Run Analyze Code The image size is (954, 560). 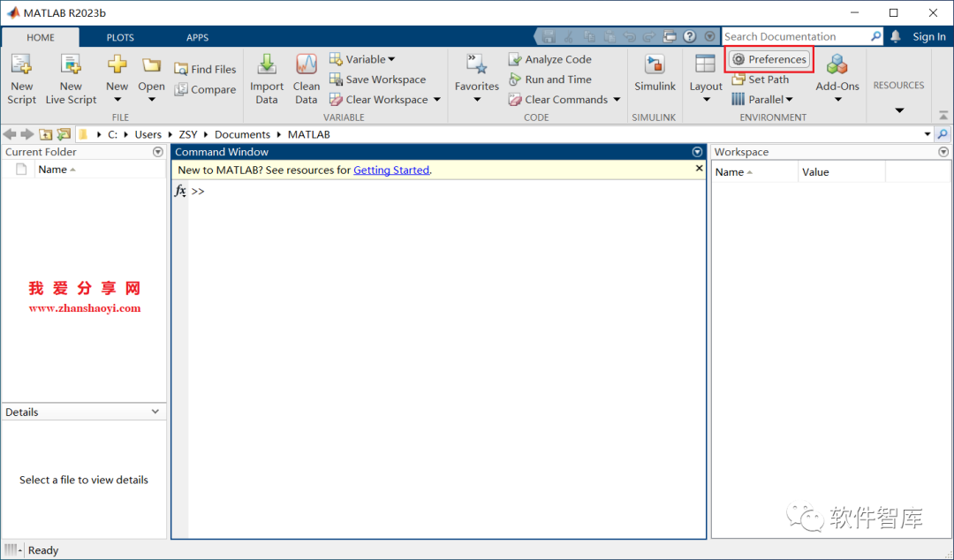click(550, 59)
